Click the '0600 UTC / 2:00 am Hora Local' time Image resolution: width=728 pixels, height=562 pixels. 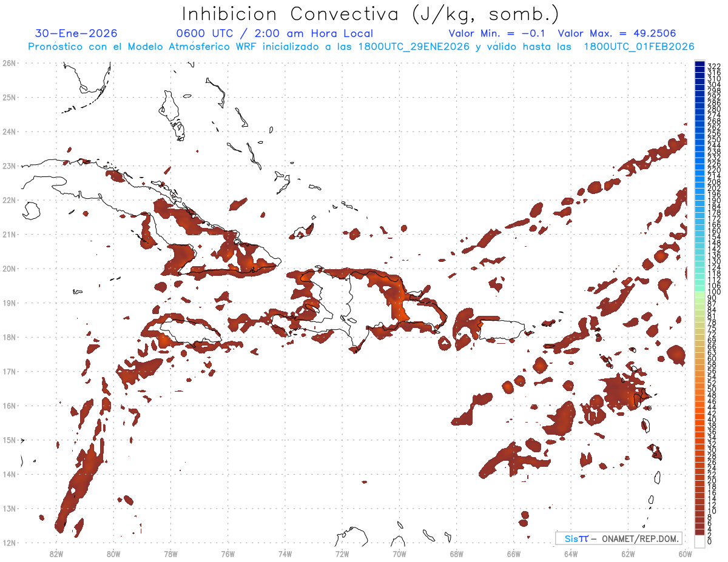[x=274, y=33]
